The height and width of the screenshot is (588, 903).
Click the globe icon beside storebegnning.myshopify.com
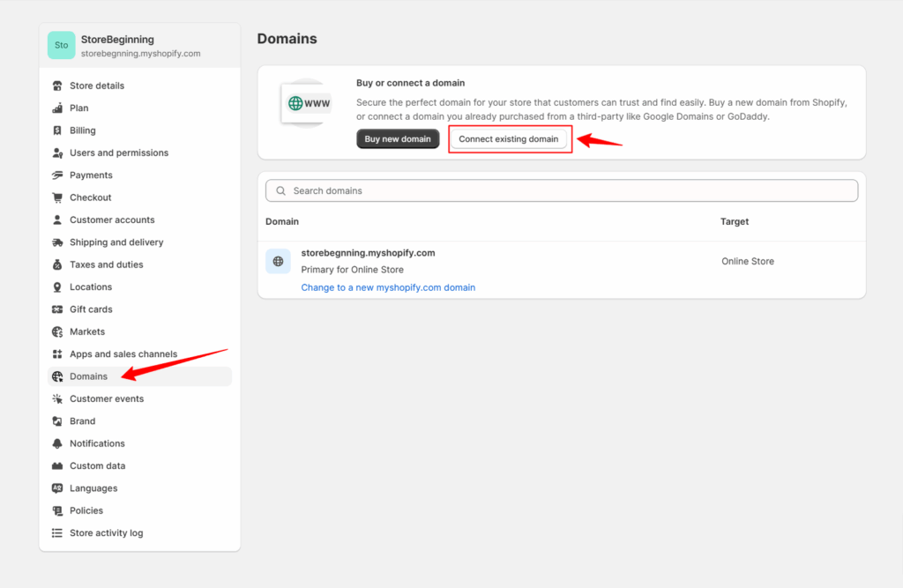pyautogui.click(x=279, y=261)
